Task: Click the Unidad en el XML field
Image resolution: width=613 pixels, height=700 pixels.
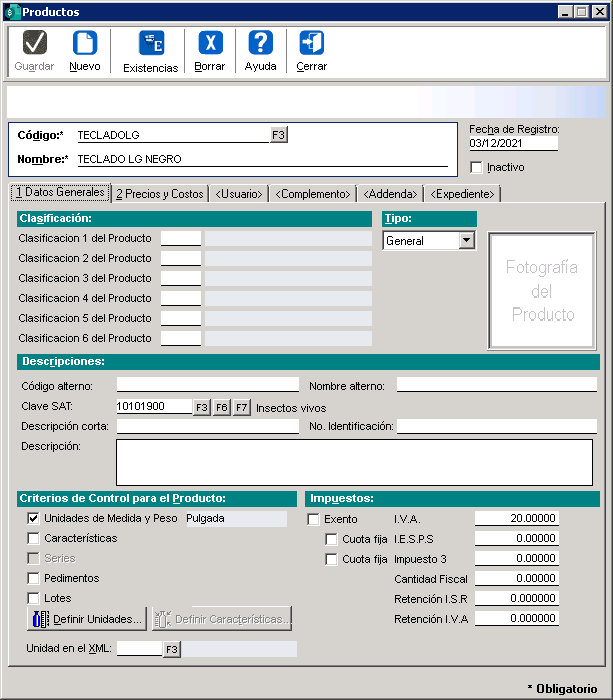Action: pyautogui.click(x=139, y=649)
